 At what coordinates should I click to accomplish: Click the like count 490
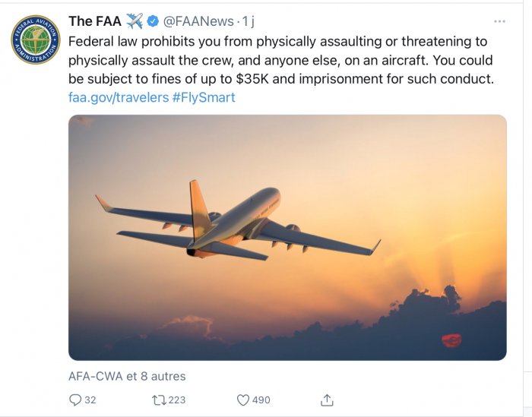[261, 400]
